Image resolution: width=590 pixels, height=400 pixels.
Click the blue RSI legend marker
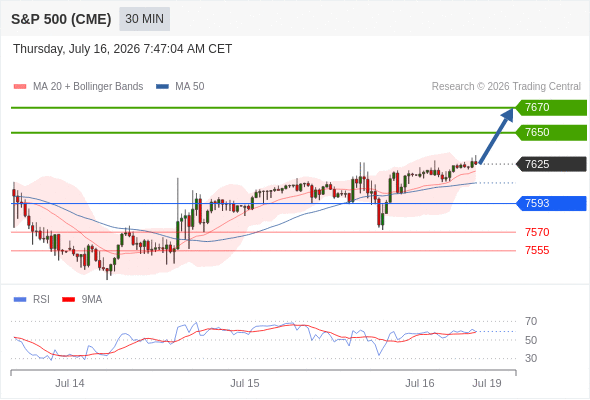point(20,300)
